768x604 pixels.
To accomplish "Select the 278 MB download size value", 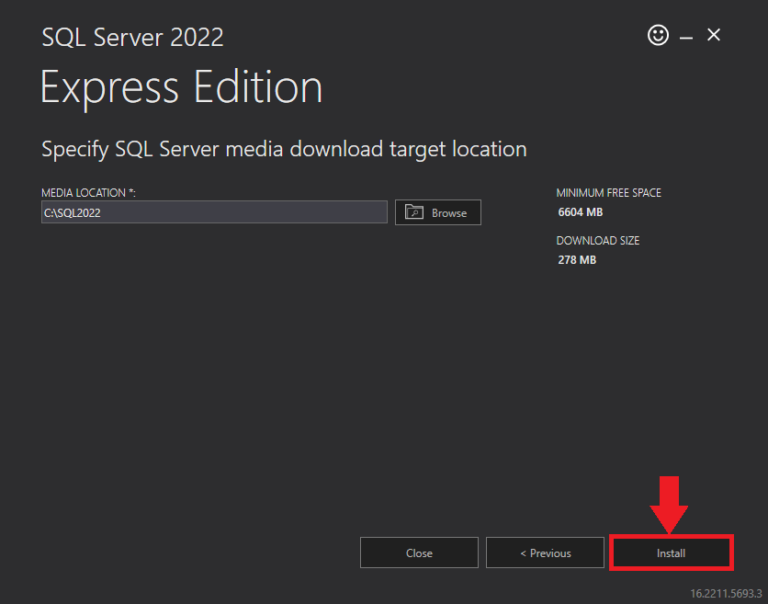I will click(577, 260).
